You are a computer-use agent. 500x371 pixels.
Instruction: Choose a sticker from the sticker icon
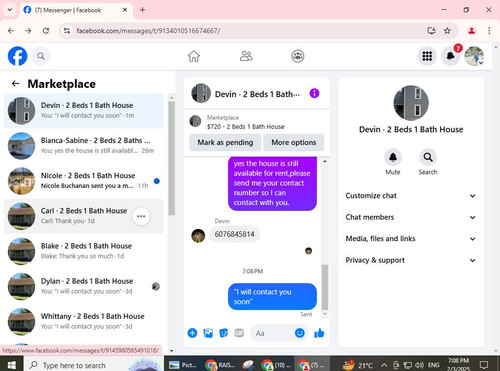[x=223, y=333]
